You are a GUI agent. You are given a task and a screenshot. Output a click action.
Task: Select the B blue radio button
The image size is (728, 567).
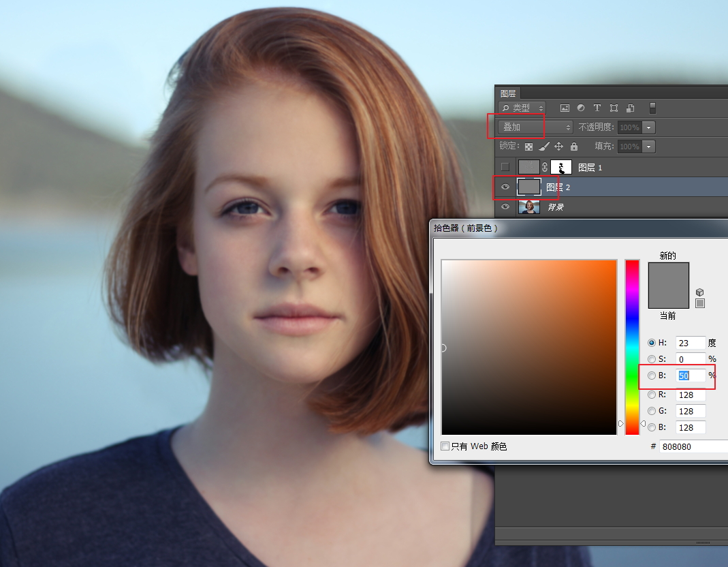click(x=652, y=427)
